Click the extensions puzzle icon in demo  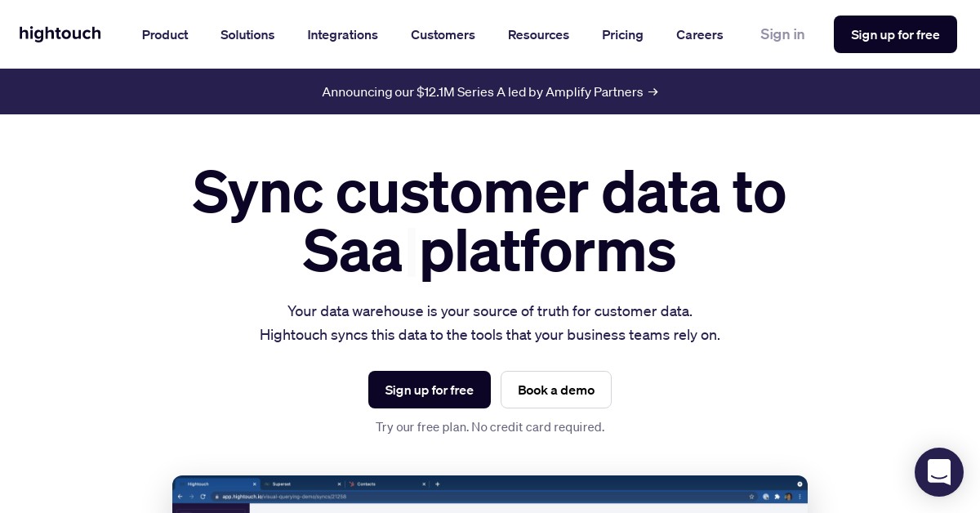point(777,496)
